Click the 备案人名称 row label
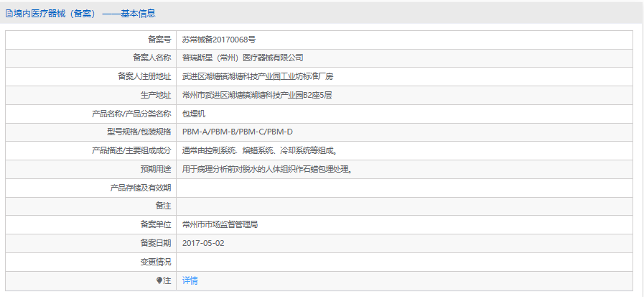Image resolution: width=644 pixels, height=297 pixels. [151, 58]
